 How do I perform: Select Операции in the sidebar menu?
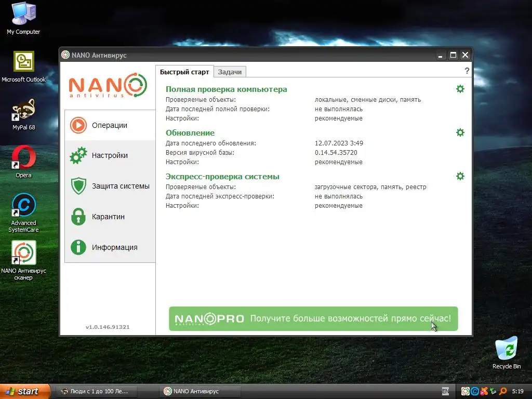click(110, 125)
